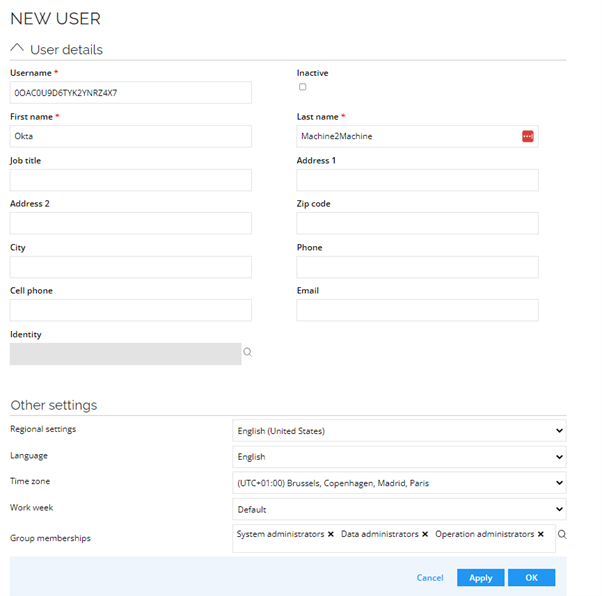Image resolution: width=602 pixels, height=596 pixels.
Task: Select the Job title text box
Action: (131, 180)
